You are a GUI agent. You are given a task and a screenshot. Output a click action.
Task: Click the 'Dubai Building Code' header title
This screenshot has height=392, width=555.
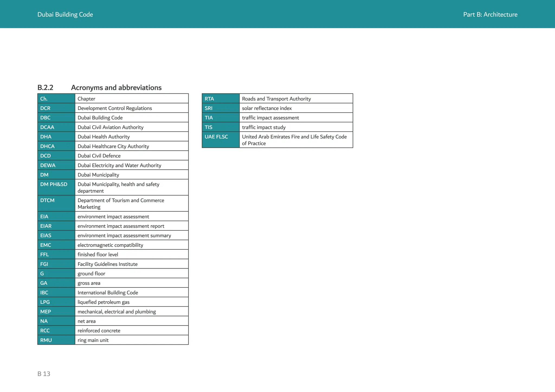65,15
